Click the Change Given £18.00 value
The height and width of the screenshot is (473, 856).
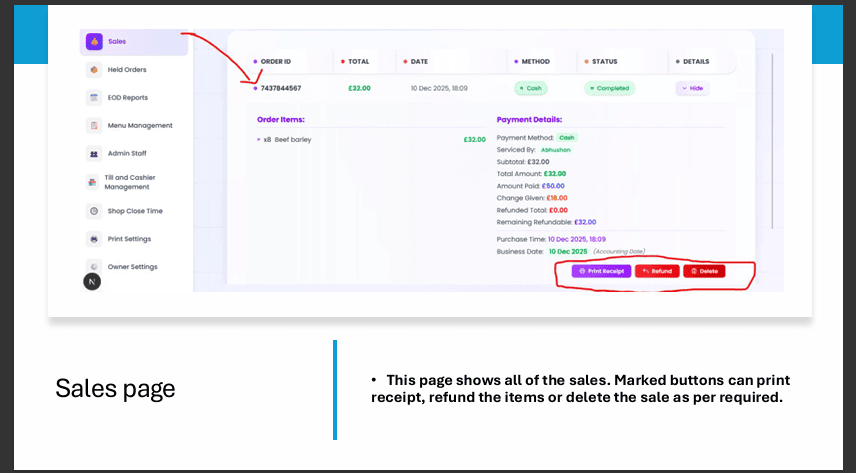(x=557, y=198)
